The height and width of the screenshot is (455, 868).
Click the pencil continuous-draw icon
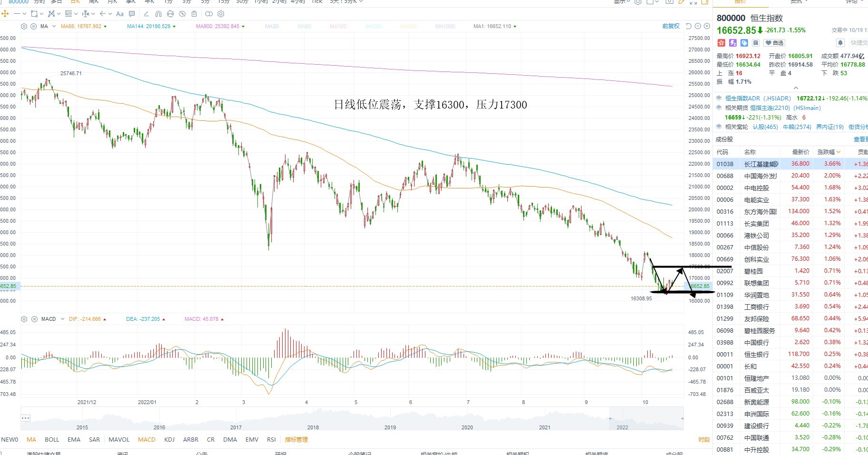click(x=147, y=14)
